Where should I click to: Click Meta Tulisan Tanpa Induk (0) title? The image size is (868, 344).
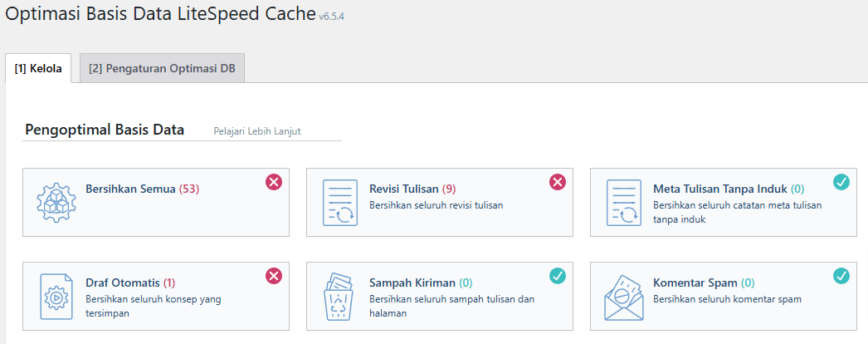coord(729,189)
